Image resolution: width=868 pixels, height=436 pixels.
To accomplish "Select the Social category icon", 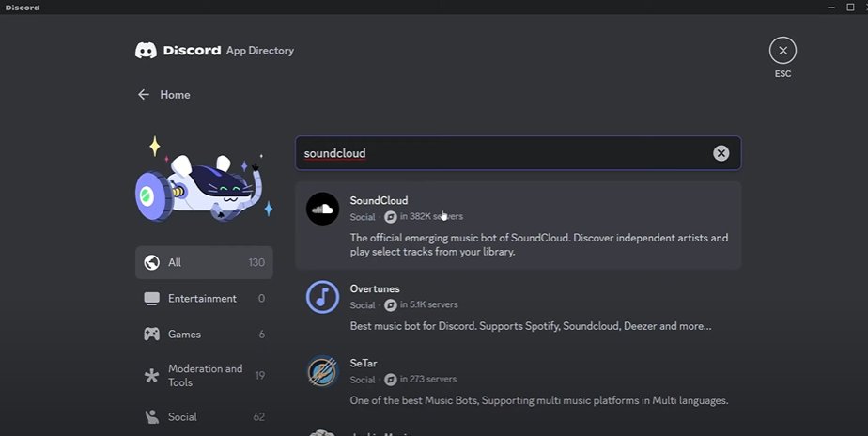I will pos(151,416).
